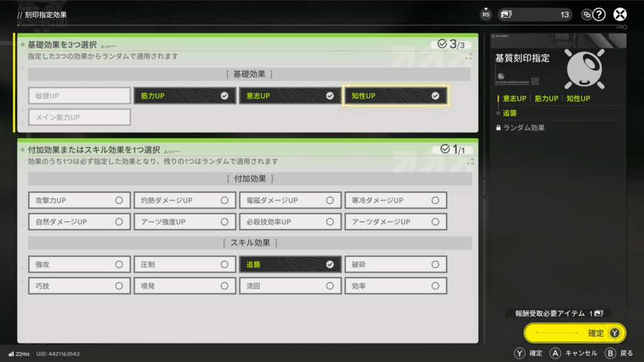This screenshot has width=644, height=362.
Task: Click the disabled 敏捷UP option
Action: [79, 96]
